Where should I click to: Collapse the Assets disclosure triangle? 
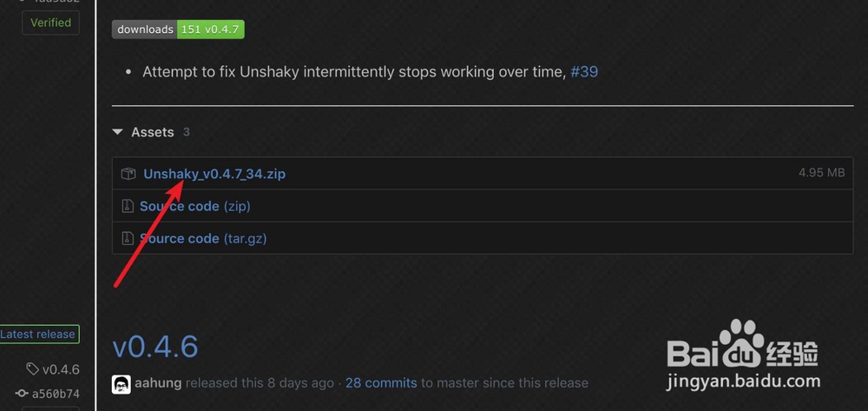(117, 132)
